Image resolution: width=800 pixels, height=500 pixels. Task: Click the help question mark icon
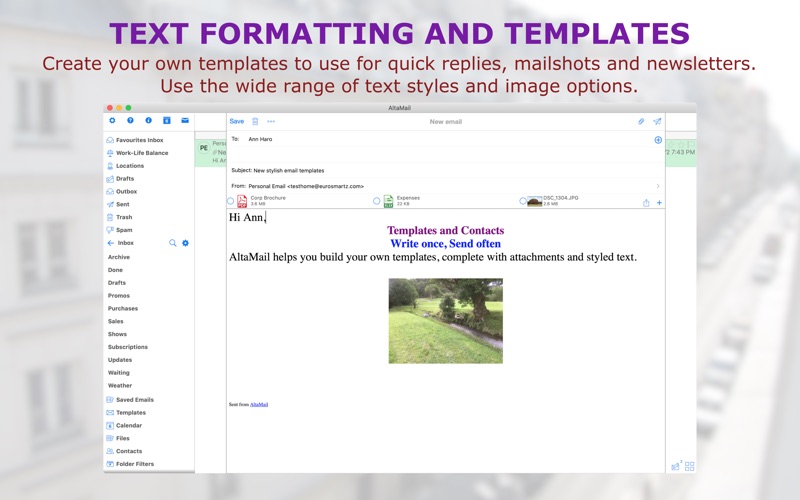tap(131, 120)
